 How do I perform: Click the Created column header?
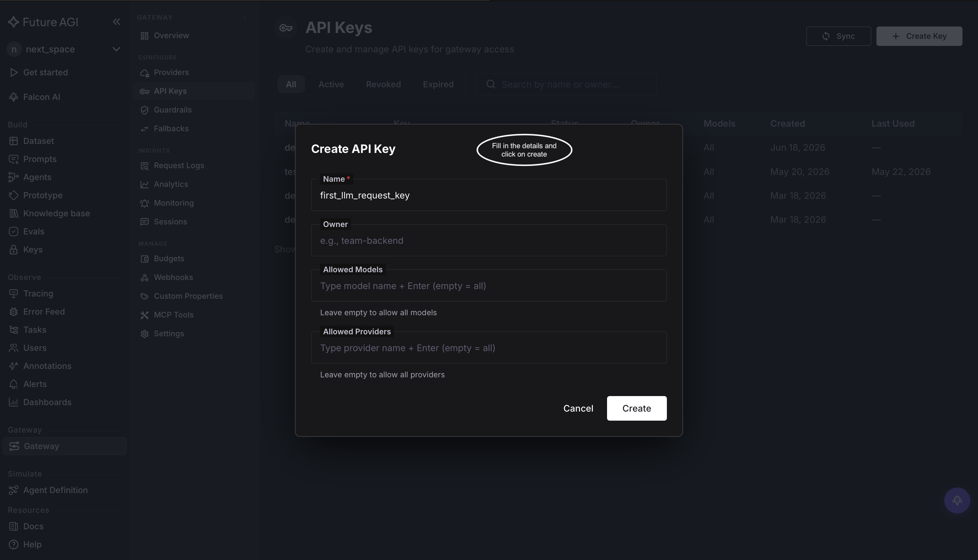(788, 124)
